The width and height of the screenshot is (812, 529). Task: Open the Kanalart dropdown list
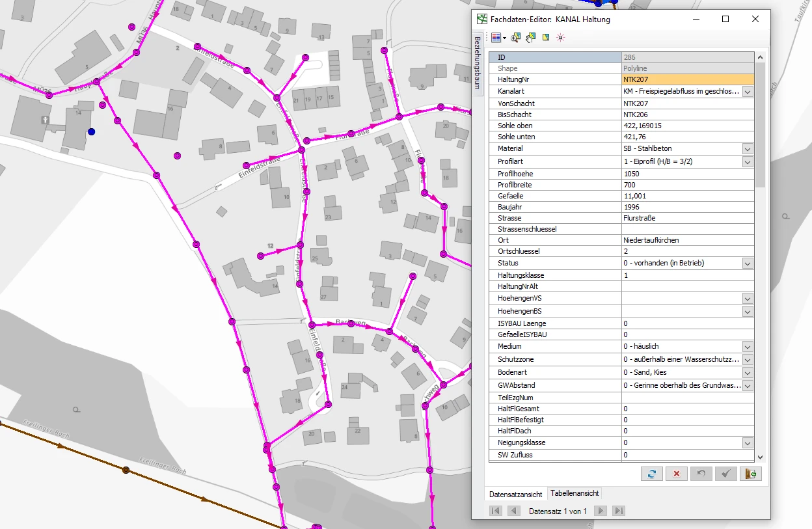click(748, 92)
